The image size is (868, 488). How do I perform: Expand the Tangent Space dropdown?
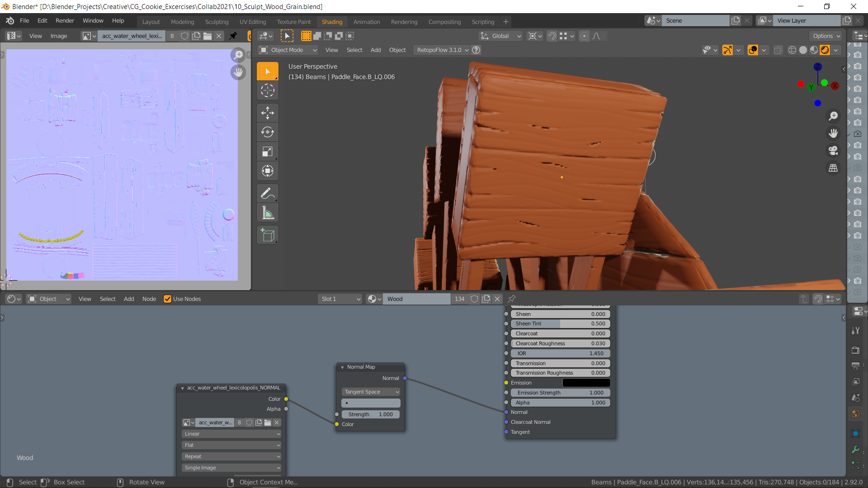tap(371, 392)
